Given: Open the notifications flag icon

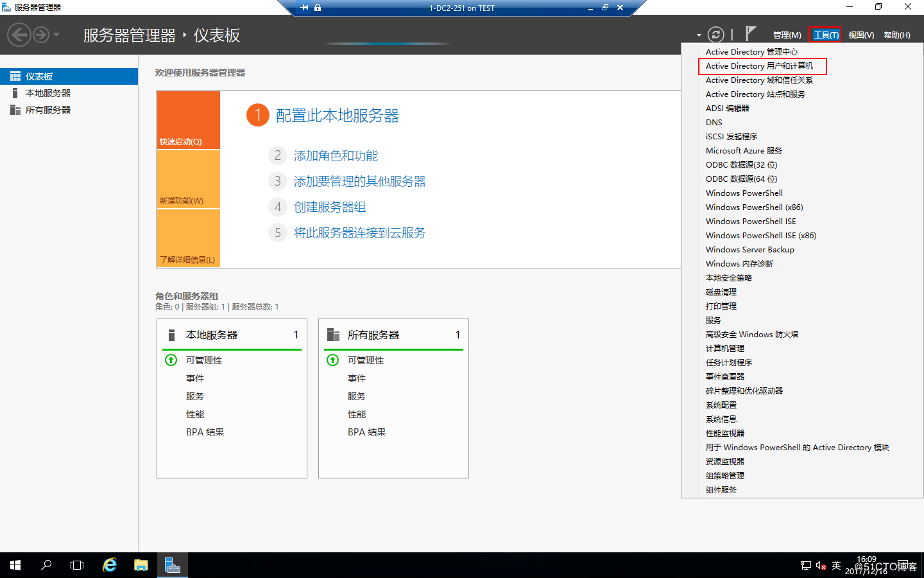Looking at the screenshot, I should pyautogui.click(x=751, y=33).
